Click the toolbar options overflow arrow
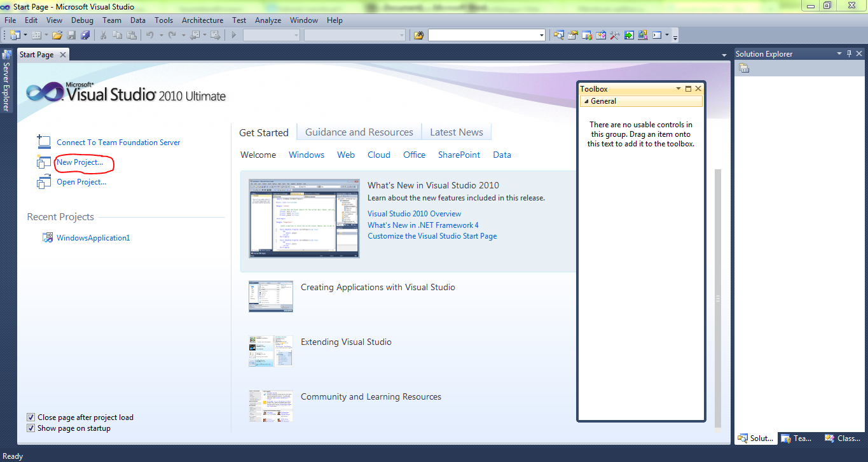The height and width of the screenshot is (462, 868). [675, 36]
